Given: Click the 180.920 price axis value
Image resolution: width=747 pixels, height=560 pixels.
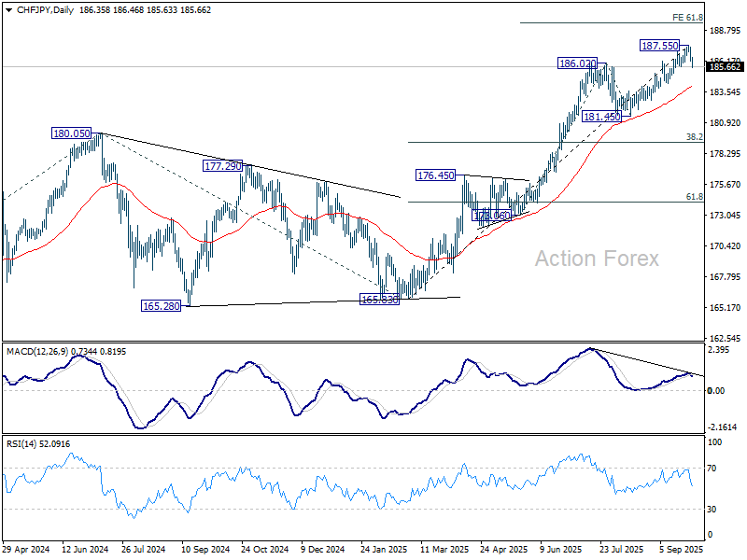Looking at the screenshot, I should point(726,123).
